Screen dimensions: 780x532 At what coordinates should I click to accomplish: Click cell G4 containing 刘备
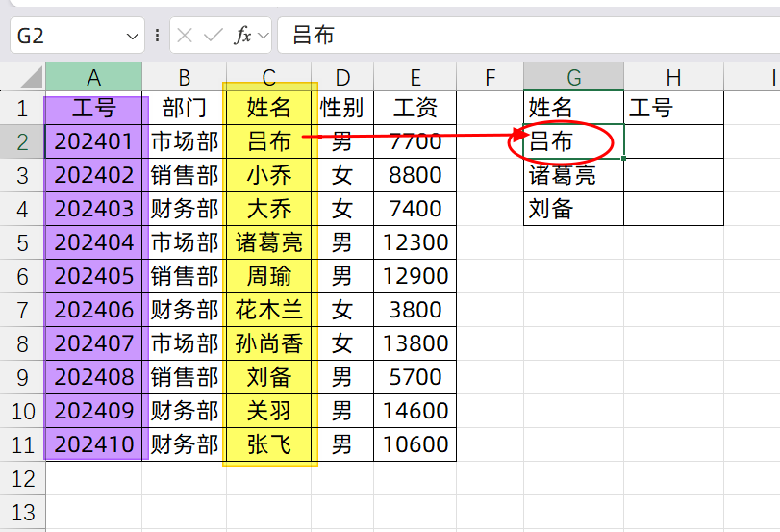[573, 209]
